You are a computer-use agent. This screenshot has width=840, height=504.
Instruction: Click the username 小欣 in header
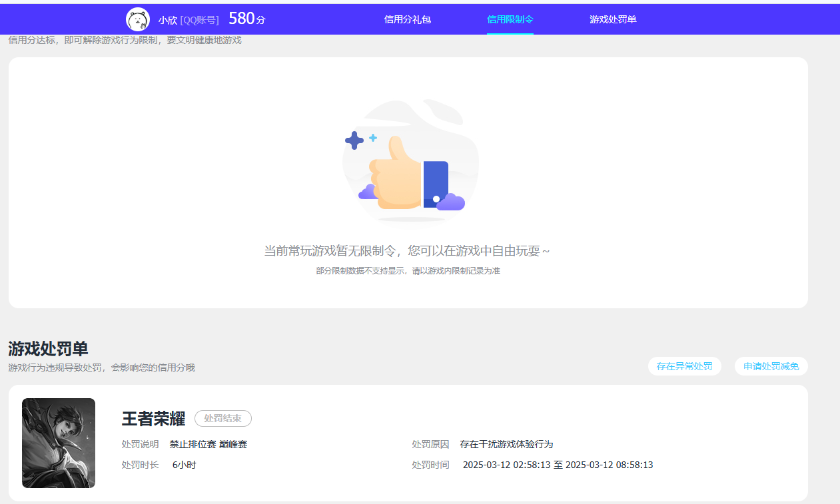coord(168,20)
